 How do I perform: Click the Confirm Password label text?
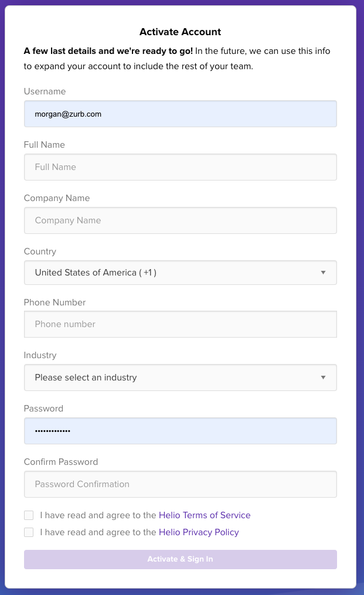[x=61, y=462]
